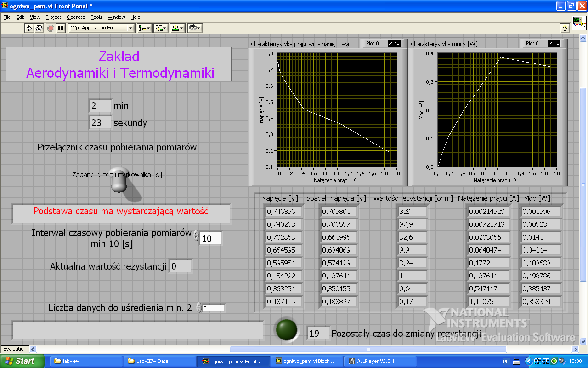The width and height of the screenshot is (588, 368).
Task: Click the green circular tray icon
Action: click(x=554, y=361)
